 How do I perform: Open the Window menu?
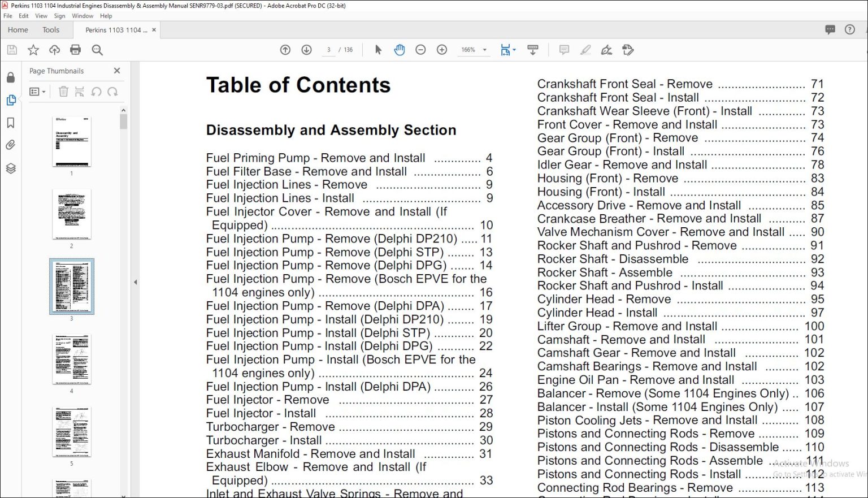coord(83,16)
